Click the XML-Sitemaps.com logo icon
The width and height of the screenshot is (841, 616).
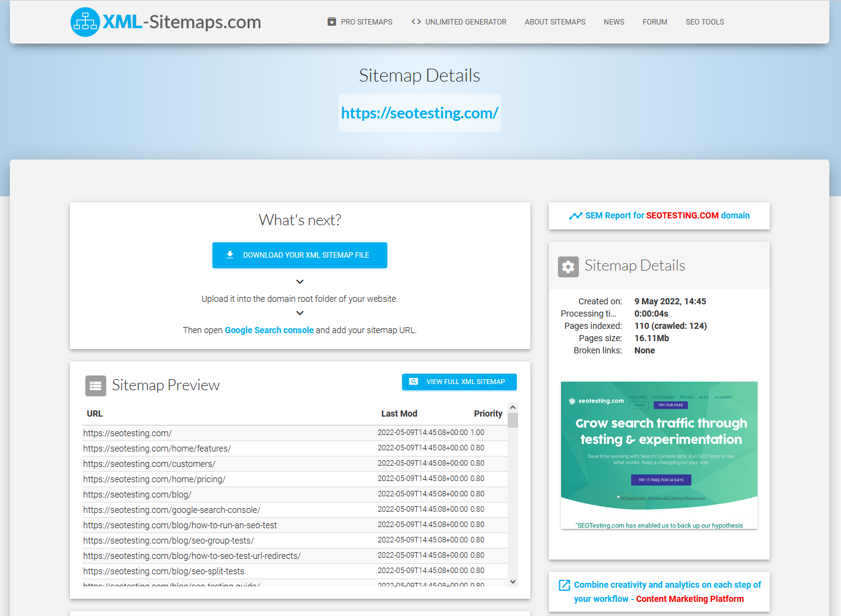coord(85,22)
